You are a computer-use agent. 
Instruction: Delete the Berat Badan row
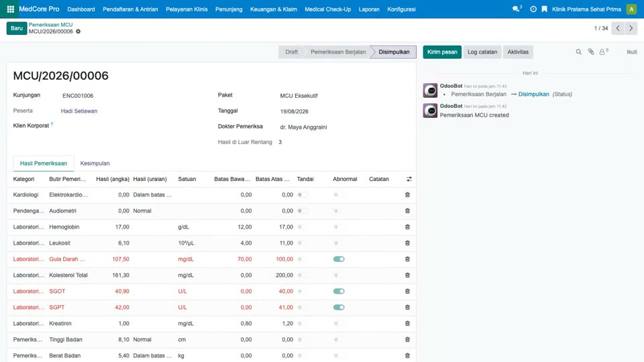tap(407, 355)
